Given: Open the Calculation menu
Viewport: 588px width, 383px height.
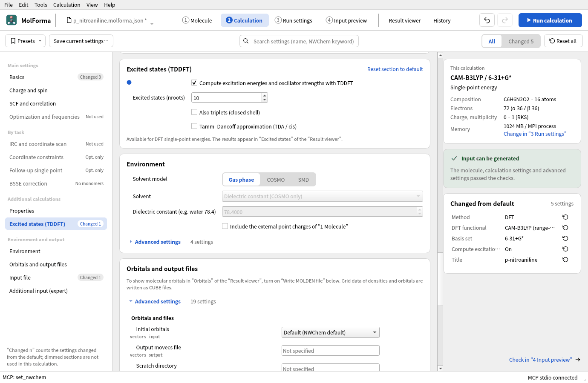Looking at the screenshot, I should (x=66, y=5).
